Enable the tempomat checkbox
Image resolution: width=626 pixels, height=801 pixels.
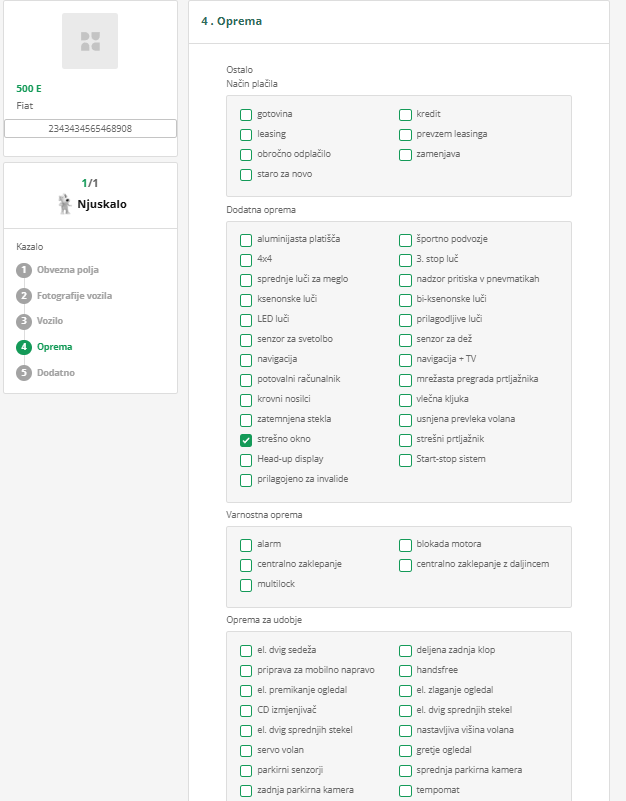point(406,791)
